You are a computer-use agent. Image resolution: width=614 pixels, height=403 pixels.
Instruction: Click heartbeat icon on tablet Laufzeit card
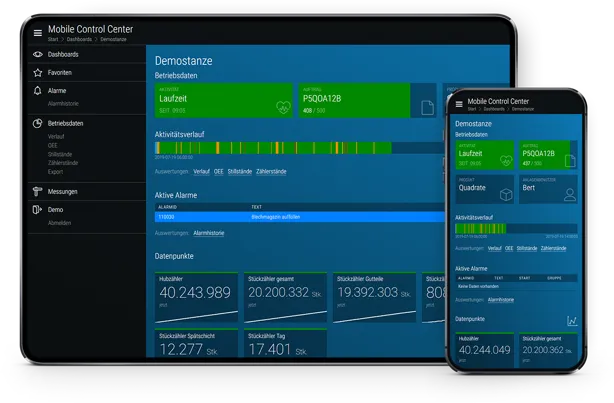pos(283,107)
